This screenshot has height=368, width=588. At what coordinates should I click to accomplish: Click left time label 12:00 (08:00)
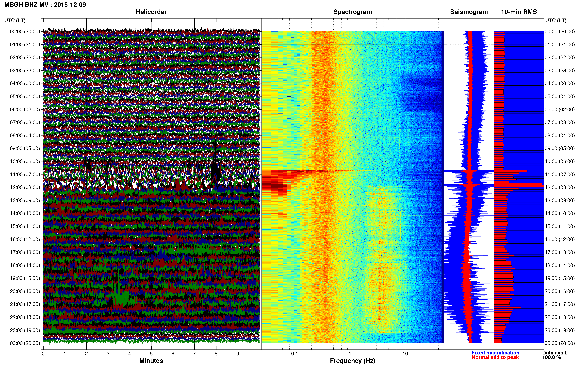pyautogui.click(x=25, y=187)
